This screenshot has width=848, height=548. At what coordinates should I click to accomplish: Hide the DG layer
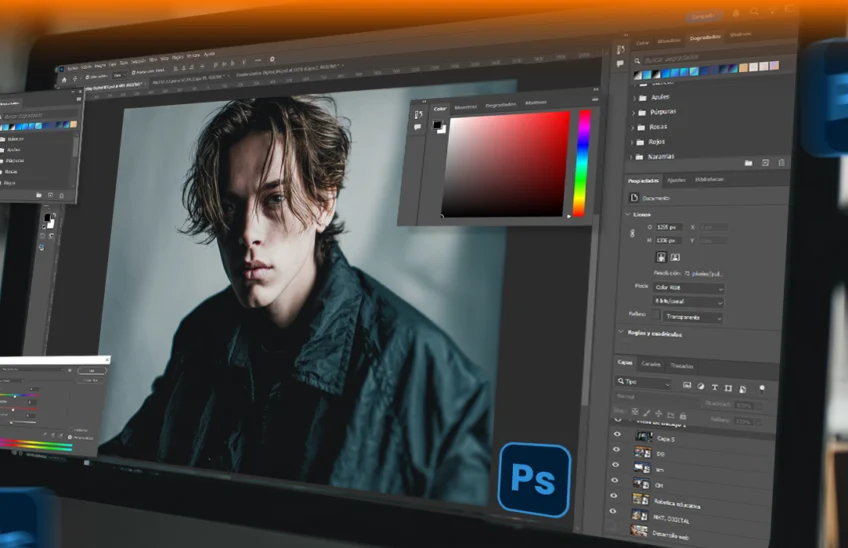point(616,450)
